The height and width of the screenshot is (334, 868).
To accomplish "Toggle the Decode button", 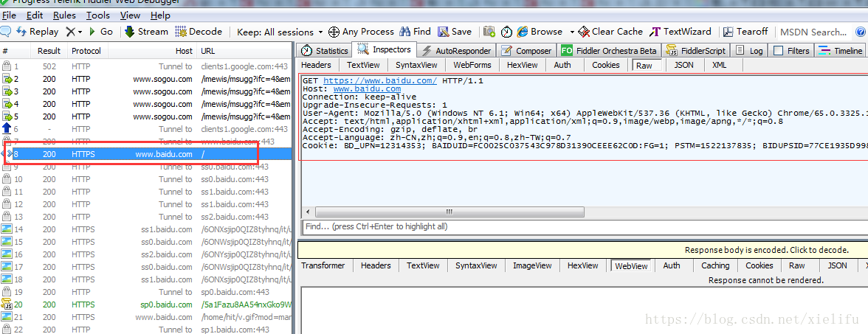I will click(199, 32).
